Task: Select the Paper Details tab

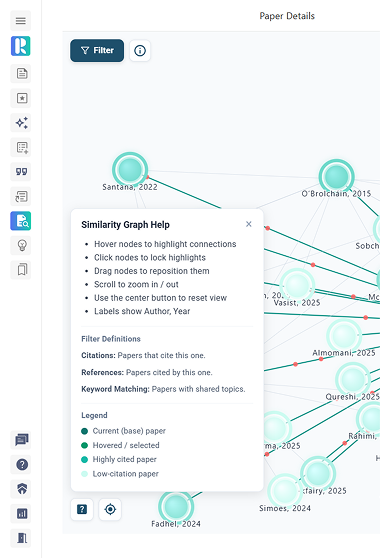Action: click(287, 16)
